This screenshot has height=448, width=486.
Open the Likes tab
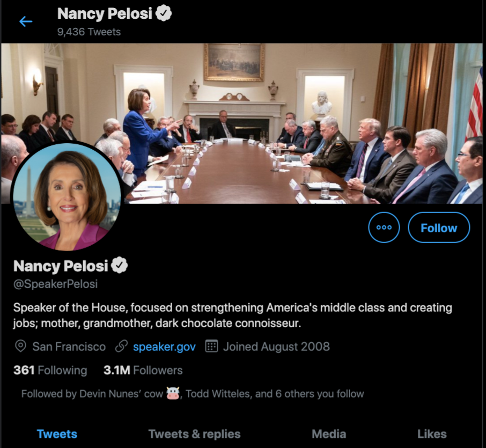click(x=432, y=434)
